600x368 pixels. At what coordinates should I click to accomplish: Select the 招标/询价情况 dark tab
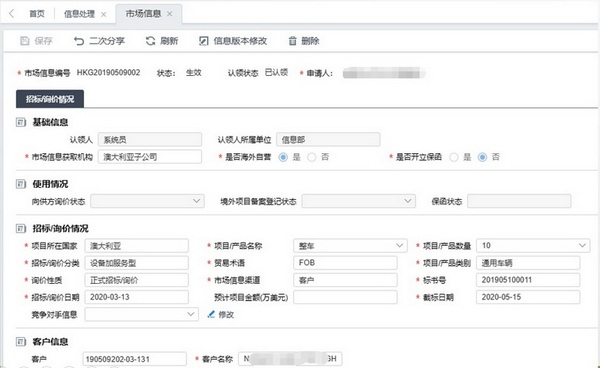coord(50,99)
